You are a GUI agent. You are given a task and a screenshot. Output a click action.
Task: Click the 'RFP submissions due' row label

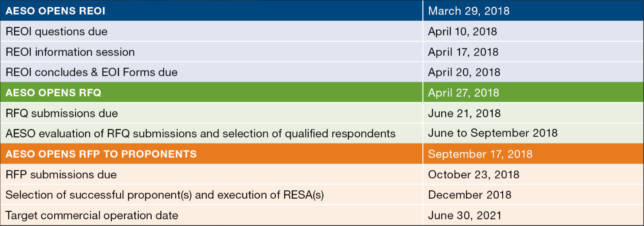(61, 175)
